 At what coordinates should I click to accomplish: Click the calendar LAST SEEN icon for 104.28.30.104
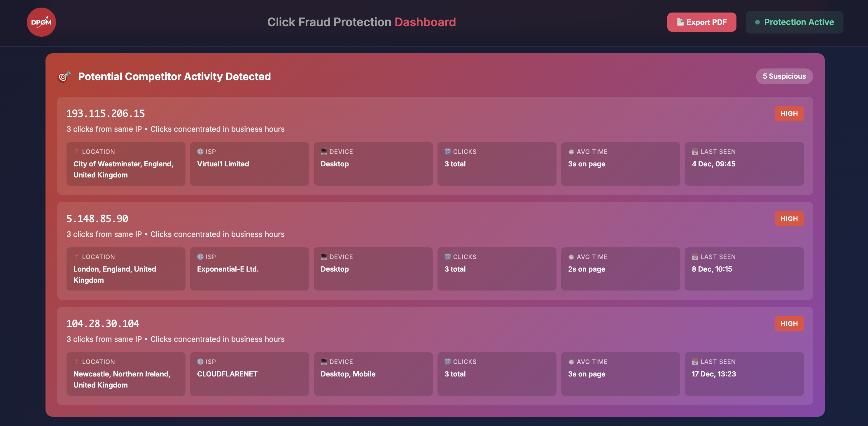point(695,362)
